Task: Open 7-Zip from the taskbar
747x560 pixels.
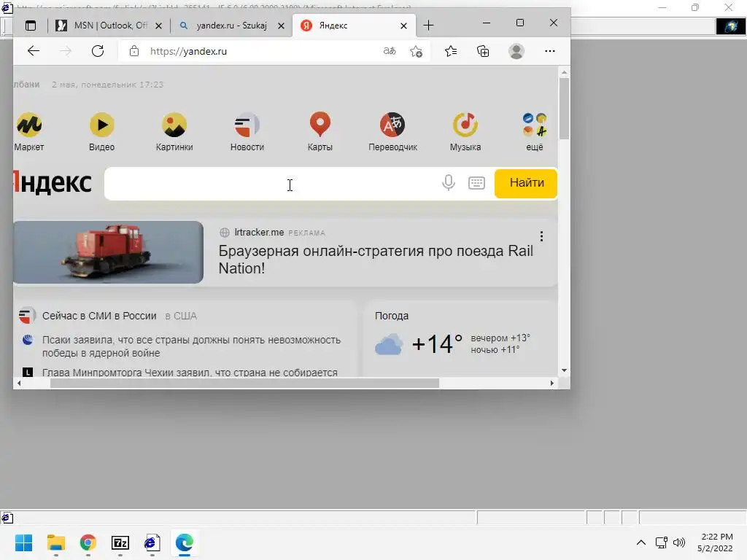Action: (x=120, y=542)
